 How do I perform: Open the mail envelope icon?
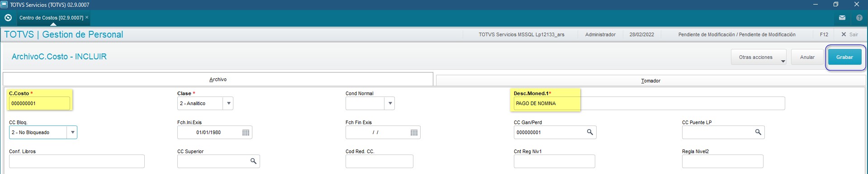[842, 18]
